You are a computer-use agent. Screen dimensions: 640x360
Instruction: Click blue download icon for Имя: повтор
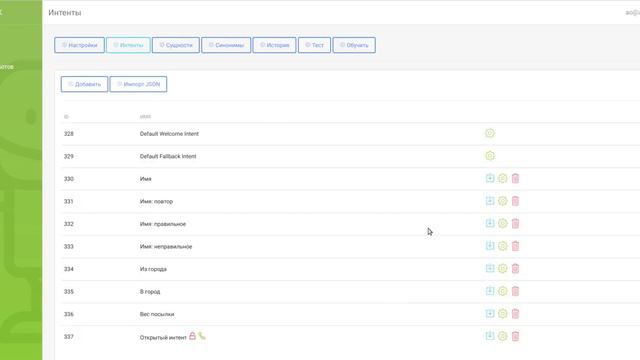pos(490,200)
